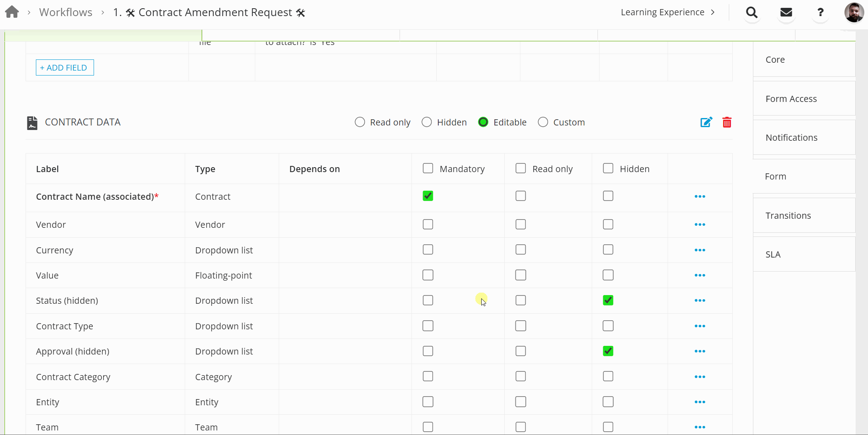Edit the Contract Data section
This screenshot has width=868, height=435.
706,122
